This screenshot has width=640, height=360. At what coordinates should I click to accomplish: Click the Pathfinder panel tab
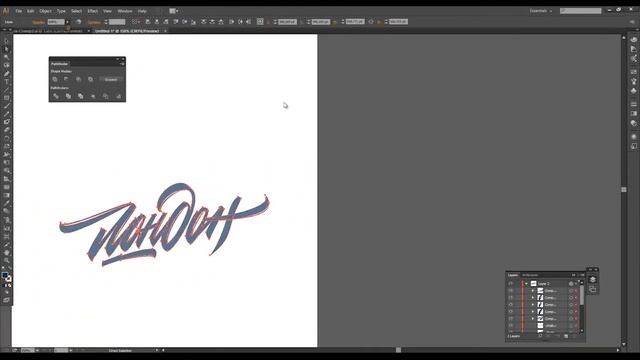coord(60,64)
